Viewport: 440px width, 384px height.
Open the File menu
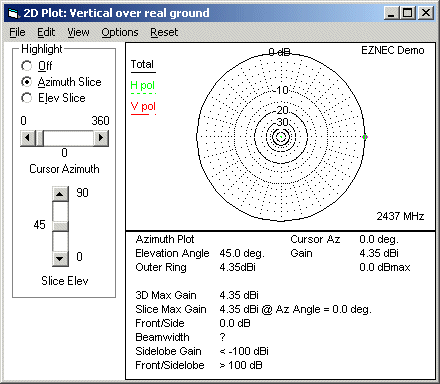tap(17, 32)
